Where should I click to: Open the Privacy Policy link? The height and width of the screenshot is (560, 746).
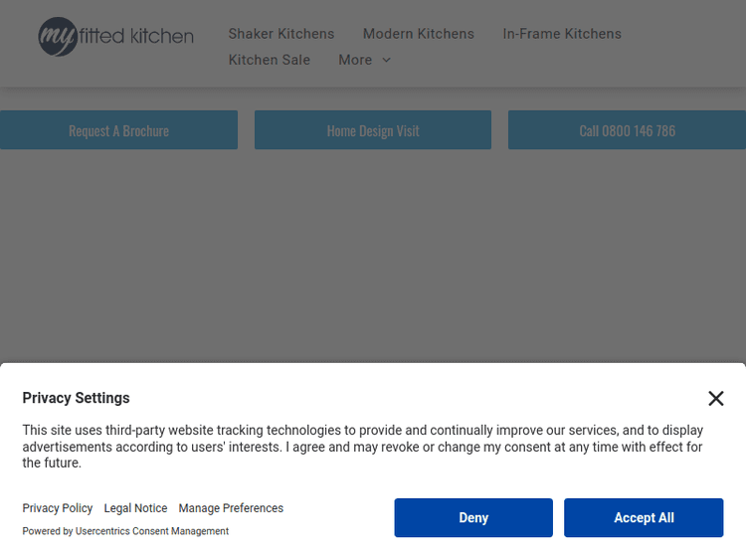tap(58, 508)
